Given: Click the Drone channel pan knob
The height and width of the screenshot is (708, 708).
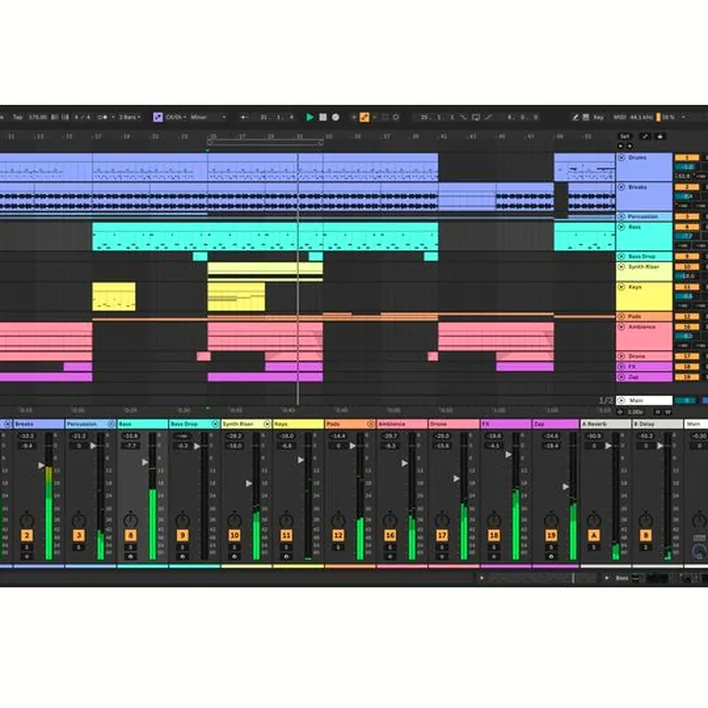Looking at the screenshot, I should [x=442, y=520].
